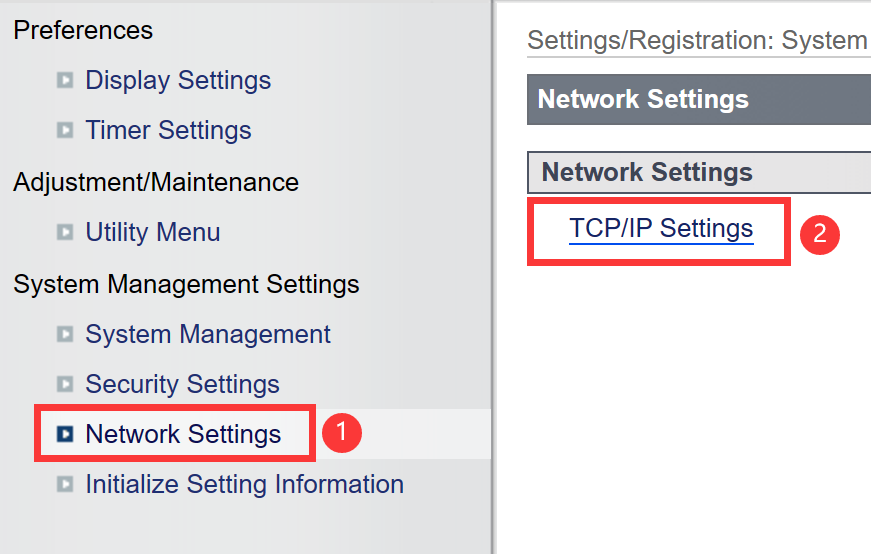The image size is (871, 554).
Task: Click the highlighted arrow icon beside Network Settings
Action: tap(65, 434)
